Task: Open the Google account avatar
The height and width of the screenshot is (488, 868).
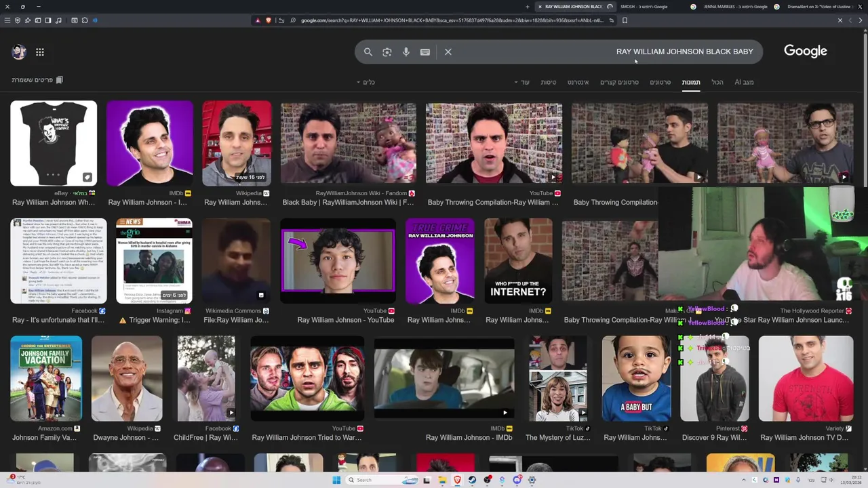Action: click(19, 52)
